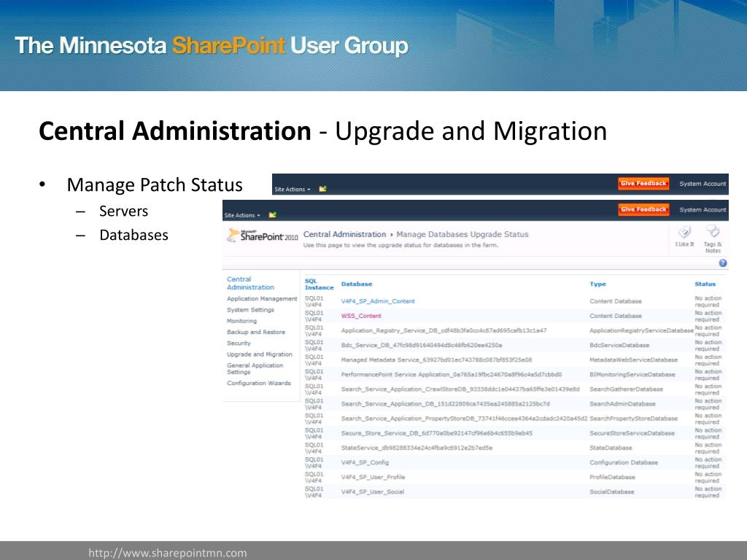Click ApplicationRegistryServiceDatabase type cell
This screenshot has height=560, width=747.
(x=642, y=330)
